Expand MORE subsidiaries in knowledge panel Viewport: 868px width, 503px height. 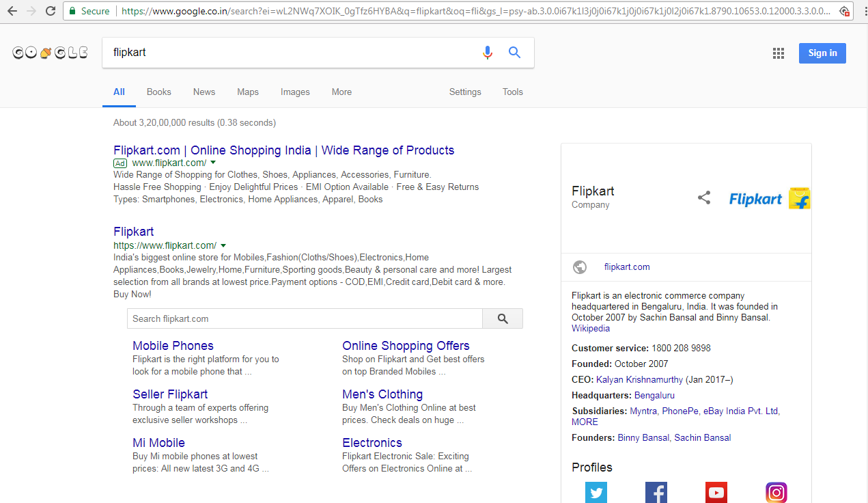(x=585, y=422)
